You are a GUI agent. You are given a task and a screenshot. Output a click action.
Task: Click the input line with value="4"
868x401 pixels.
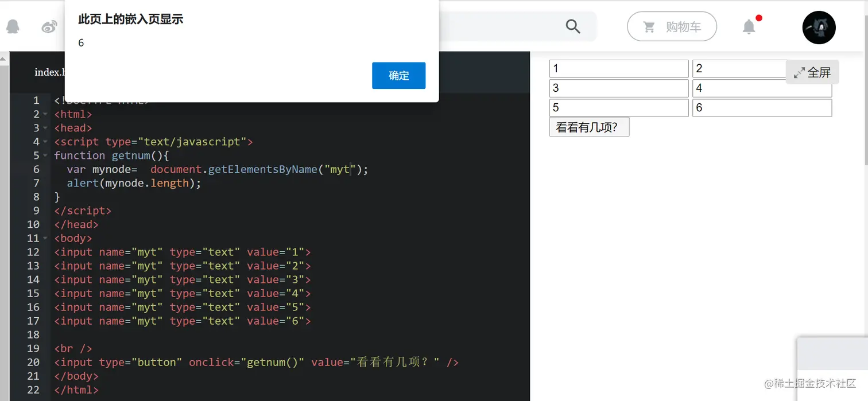[x=183, y=293]
